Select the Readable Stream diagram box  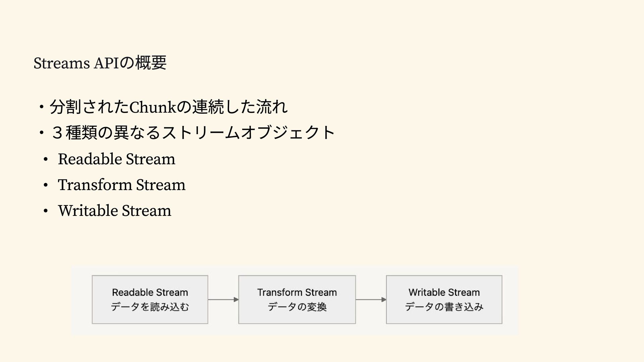coord(150,300)
